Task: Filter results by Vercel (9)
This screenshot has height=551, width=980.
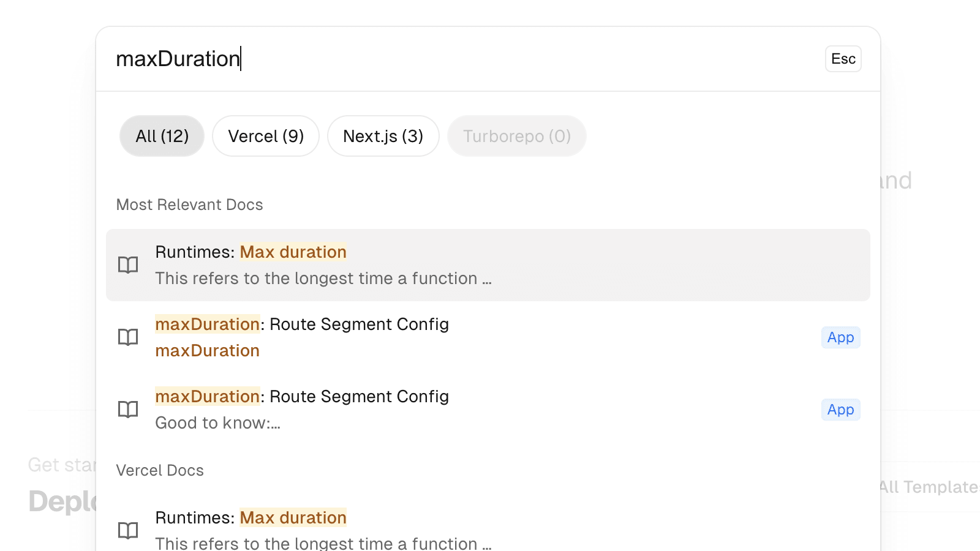Action: (x=266, y=136)
